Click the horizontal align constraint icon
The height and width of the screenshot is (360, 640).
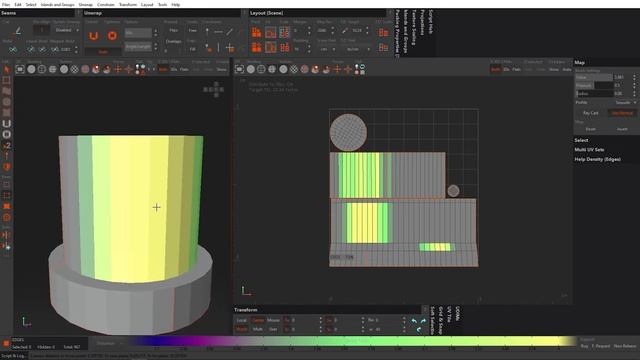coord(218,31)
